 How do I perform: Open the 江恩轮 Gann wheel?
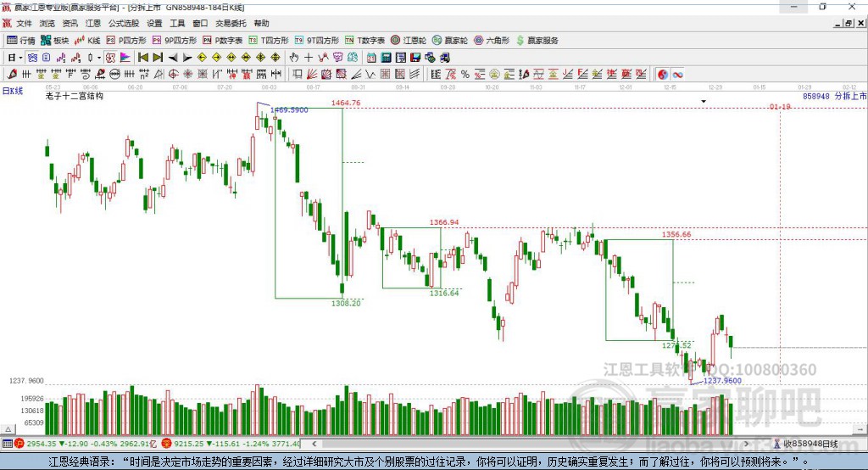[409, 41]
